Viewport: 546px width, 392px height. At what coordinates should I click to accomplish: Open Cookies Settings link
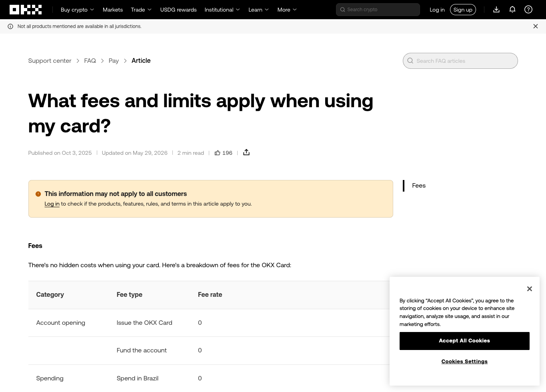464,362
